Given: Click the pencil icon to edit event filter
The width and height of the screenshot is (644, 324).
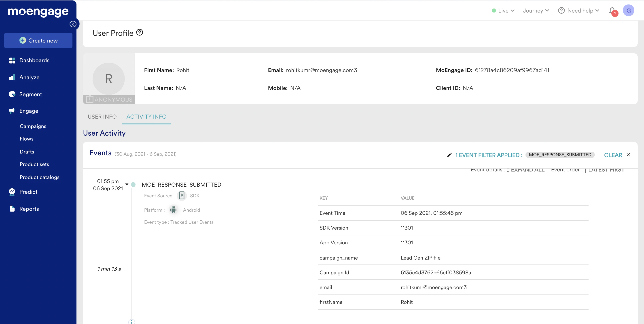Looking at the screenshot, I should (449, 155).
